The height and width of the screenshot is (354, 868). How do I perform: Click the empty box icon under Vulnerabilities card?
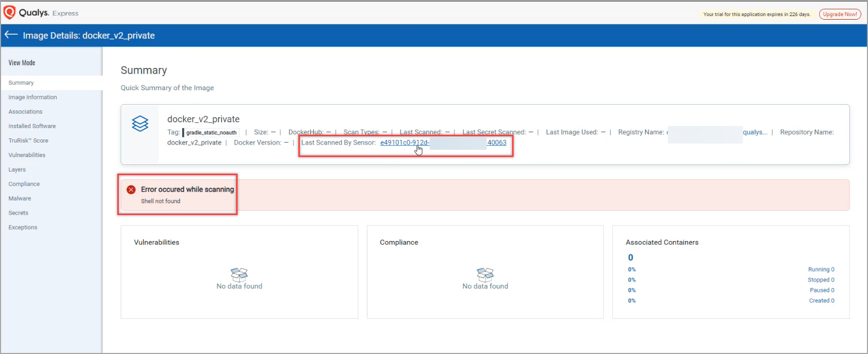[x=239, y=274]
